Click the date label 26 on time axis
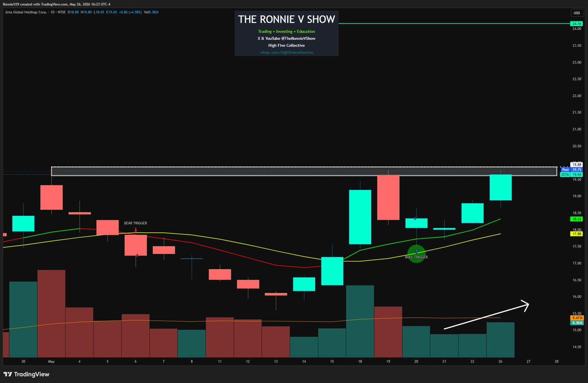This screenshot has width=588, height=383. tap(500, 361)
